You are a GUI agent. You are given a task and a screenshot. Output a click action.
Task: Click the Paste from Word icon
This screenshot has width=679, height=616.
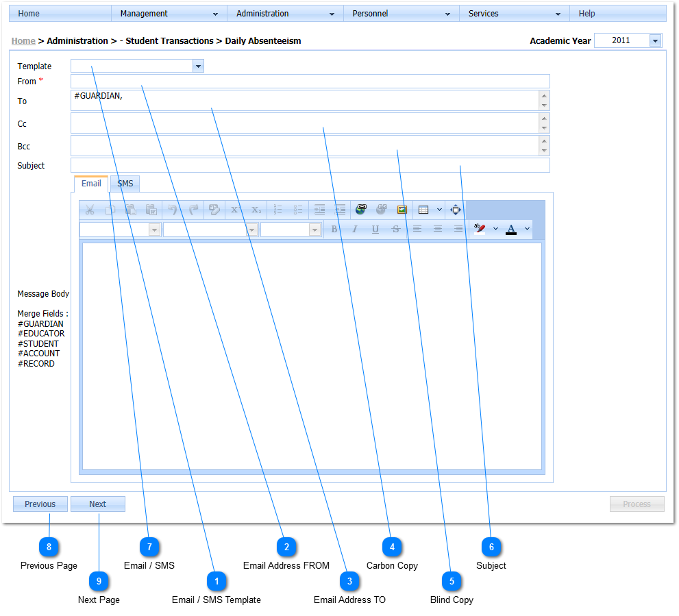click(151, 210)
